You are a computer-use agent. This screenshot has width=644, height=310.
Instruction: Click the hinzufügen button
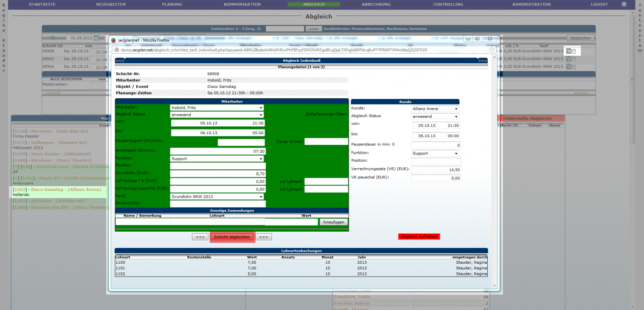point(334,222)
